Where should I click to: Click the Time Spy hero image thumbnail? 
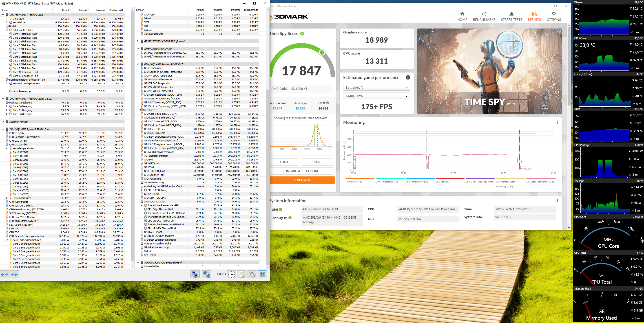click(489, 71)
